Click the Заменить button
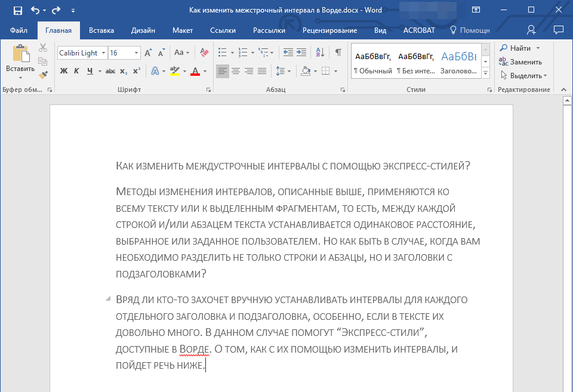573x392 pixels. [525, 61]
